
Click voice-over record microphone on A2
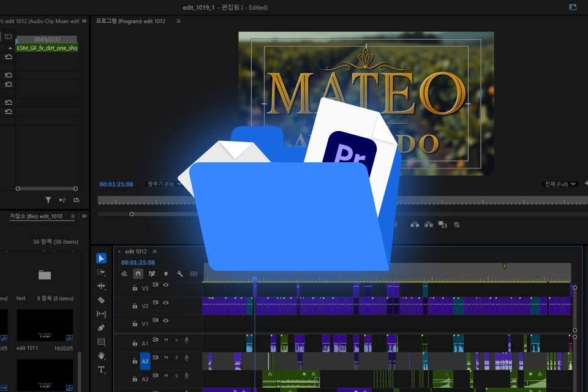[186, 358]
